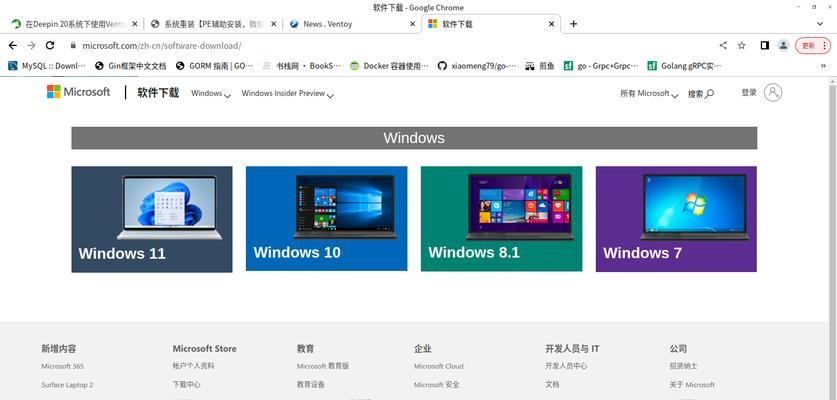Viewport: 837px width, 400px height.
Task: Show more bookmarks with the » chevron
Action: 823,66
